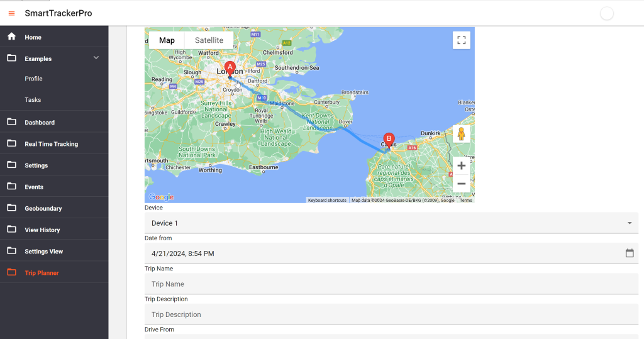Open the Tasks menu item
This screenshot has height=339, width=644.
click(33, 100)
